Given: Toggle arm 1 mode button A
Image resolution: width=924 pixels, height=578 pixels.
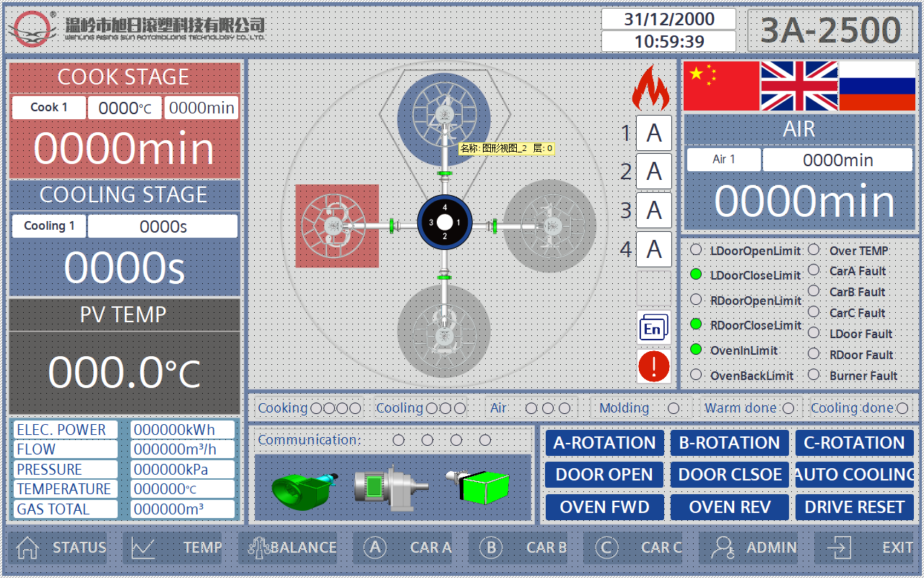Looking at the screenshot, I should 653,133.
